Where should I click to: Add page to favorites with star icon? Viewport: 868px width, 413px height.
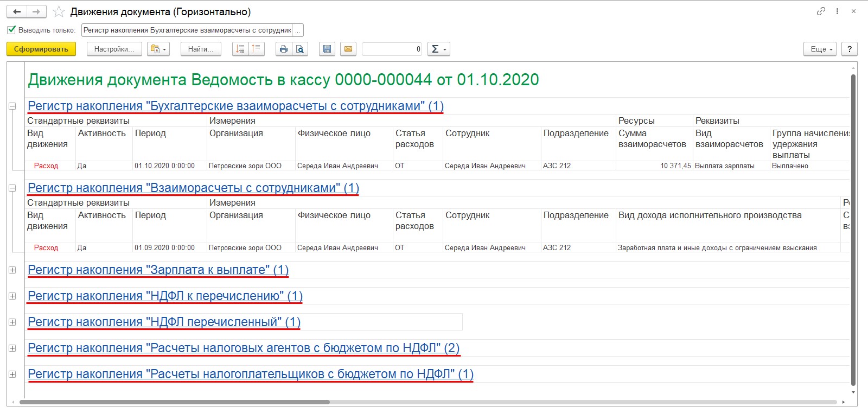pos(59,12)
